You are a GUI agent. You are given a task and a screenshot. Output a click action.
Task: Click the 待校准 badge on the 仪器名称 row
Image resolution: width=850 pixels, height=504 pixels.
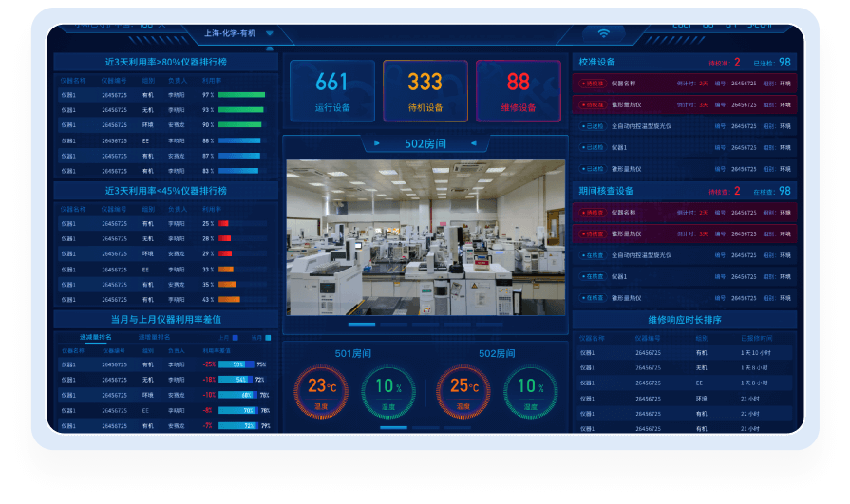[x=593, y=84]
